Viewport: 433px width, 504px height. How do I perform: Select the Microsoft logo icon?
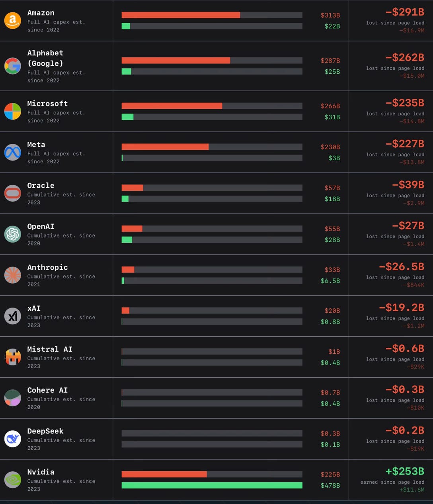[x=13, y=112]
